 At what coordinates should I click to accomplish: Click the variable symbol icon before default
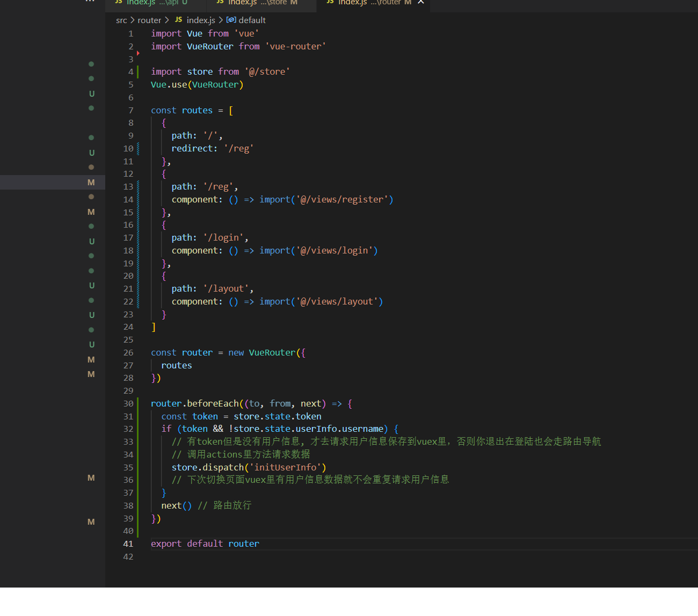[x=231, y=20]
